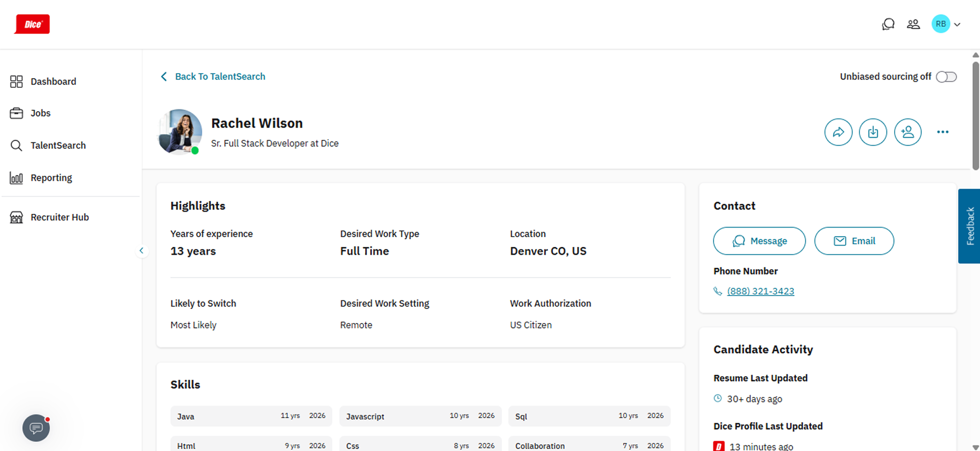
Task: Click the clock icon by 30+ days ago
Action: (718, 398)
